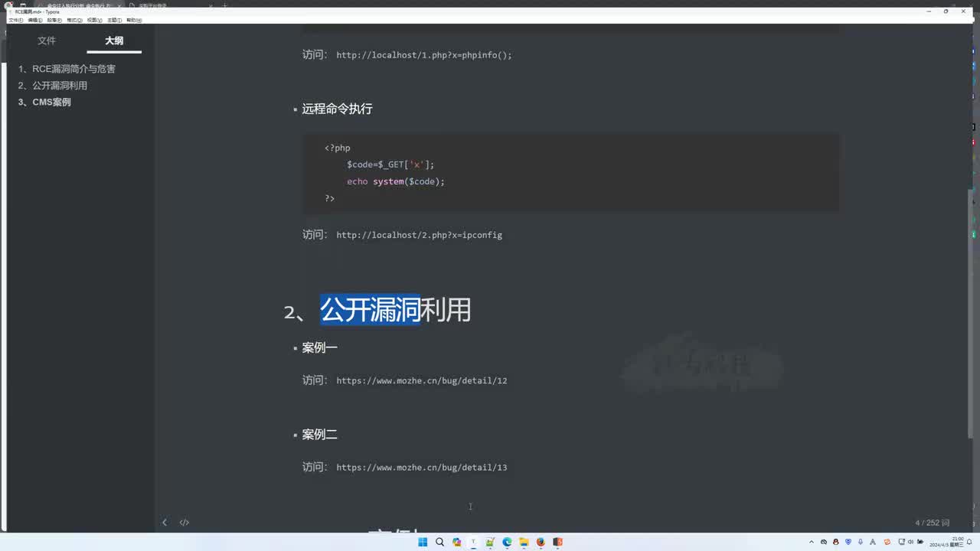Open File Explorer from taskbar
This screenshot has width=980, height=551.
[524, 542]
